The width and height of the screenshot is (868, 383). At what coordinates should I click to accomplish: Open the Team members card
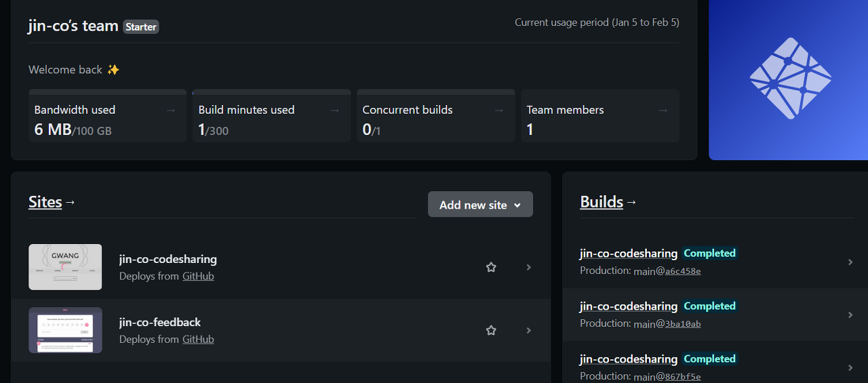tap(600, 116)
